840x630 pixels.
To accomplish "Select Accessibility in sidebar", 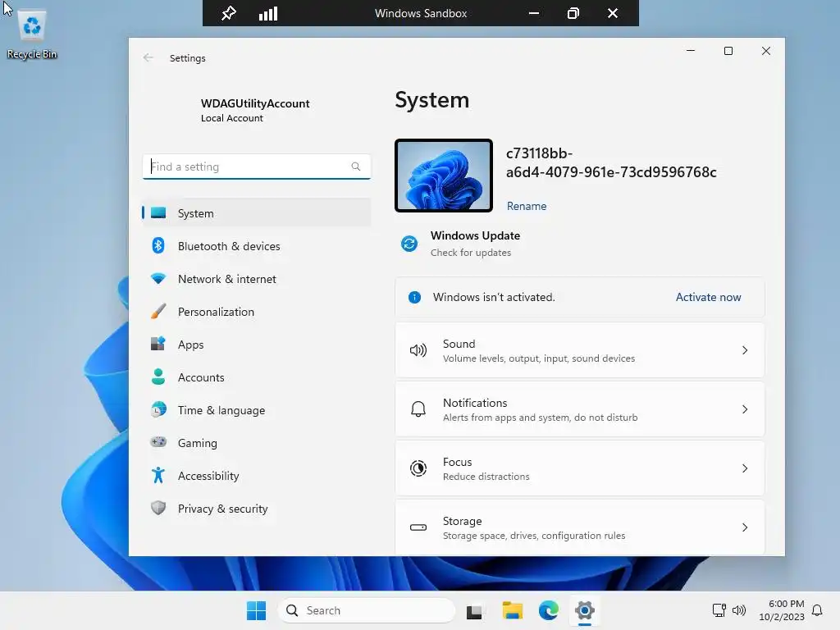I will 257,475.
